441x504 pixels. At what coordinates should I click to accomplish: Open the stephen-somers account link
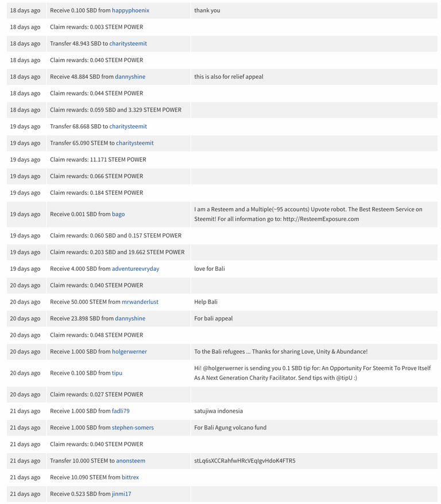tap(133, 428)
